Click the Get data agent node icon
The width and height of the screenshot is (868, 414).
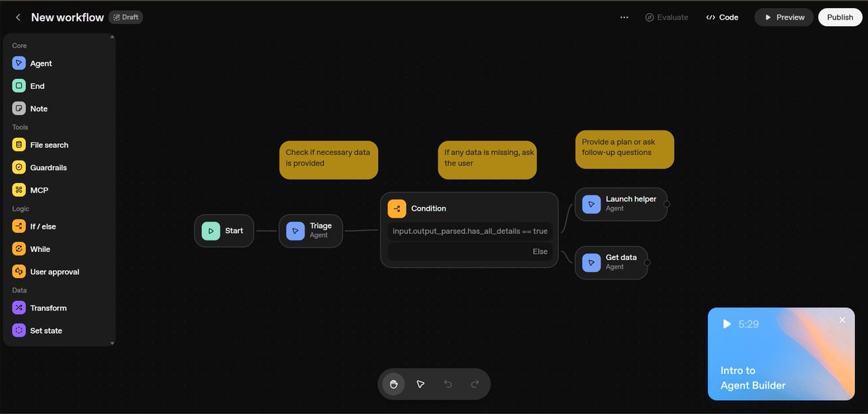[x=591, y=262]
